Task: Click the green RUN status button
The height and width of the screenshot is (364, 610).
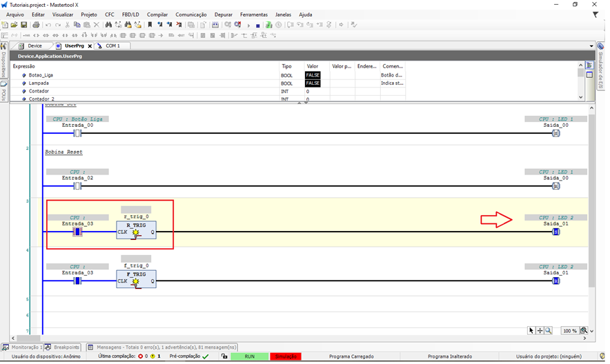Action: tap(249, 356)
